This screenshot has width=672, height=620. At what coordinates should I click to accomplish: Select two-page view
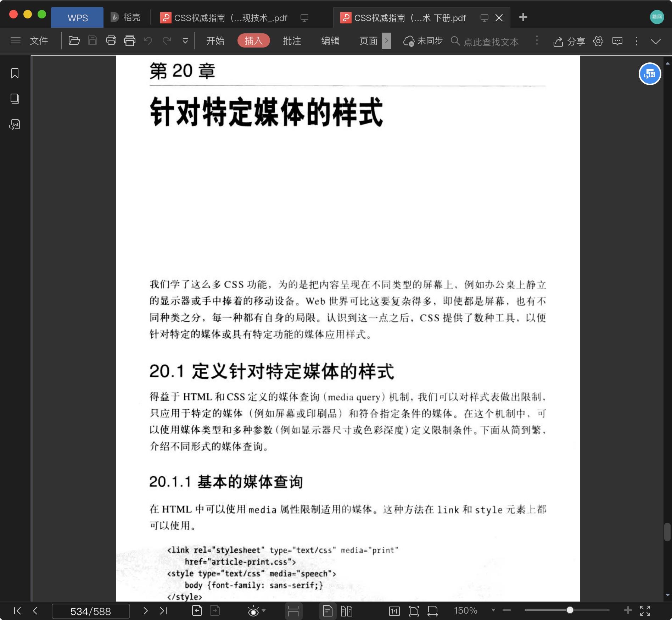pyautogui.click(x=346, y=611)
